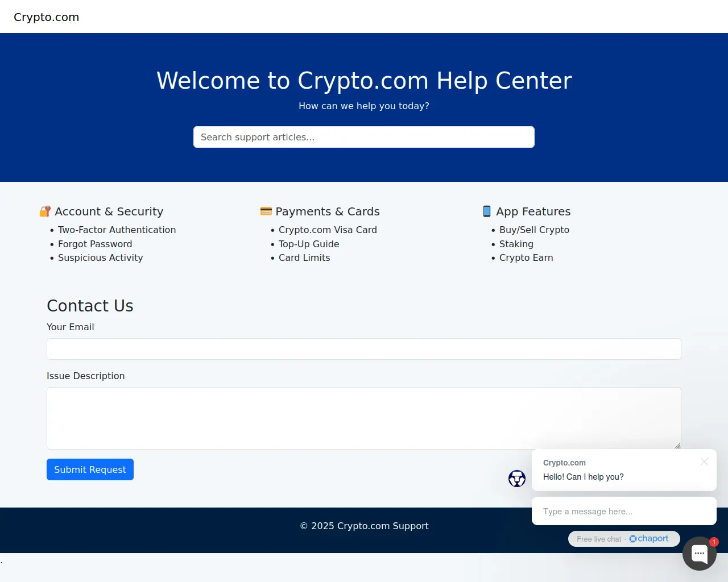Open Buy/Sell Crypto article

coord(534,230)
